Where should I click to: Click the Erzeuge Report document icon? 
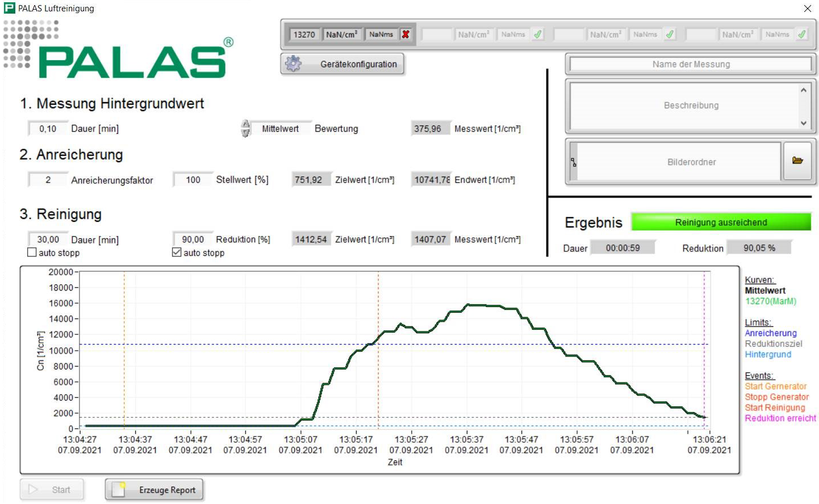coord(119,489)
